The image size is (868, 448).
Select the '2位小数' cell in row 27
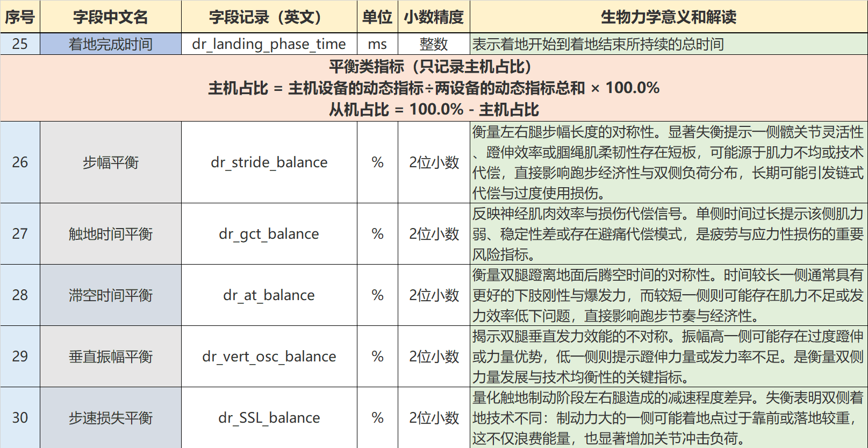click(x=434, y=234)
